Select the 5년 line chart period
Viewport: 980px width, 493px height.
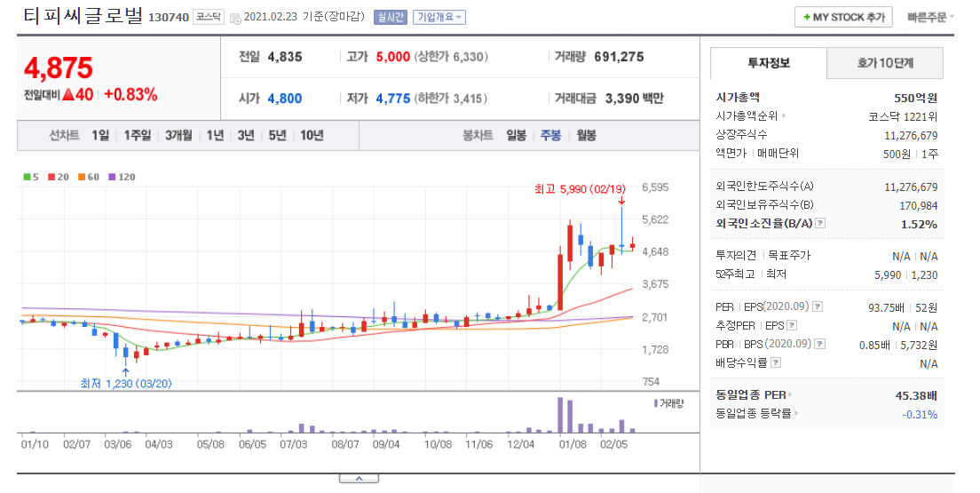tap(277, 135)
